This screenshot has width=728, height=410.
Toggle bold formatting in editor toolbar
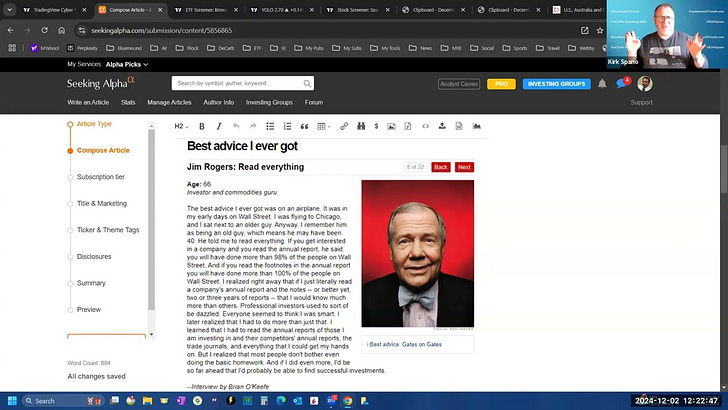[x=202, y=126]
